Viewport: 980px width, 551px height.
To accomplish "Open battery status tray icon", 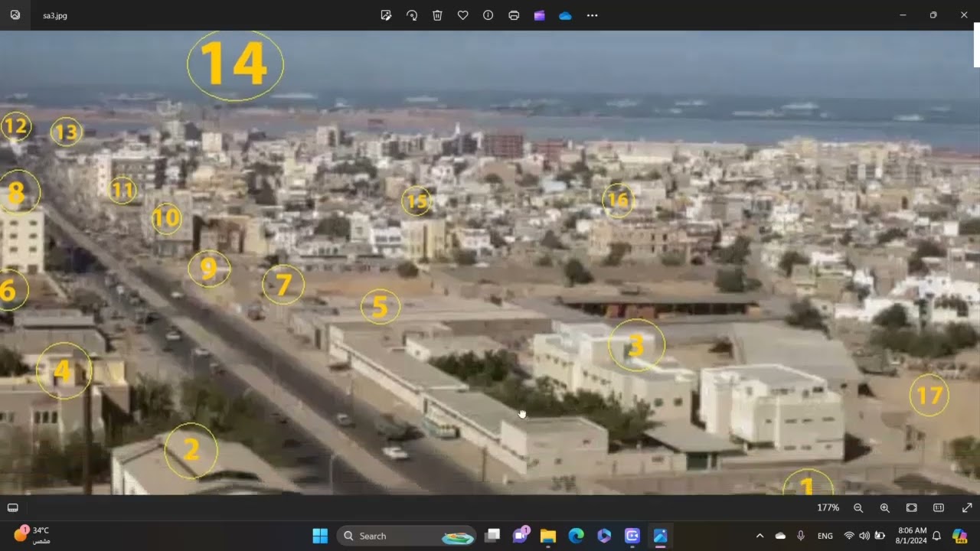I will pyautogui.click(x=880, y=536).
